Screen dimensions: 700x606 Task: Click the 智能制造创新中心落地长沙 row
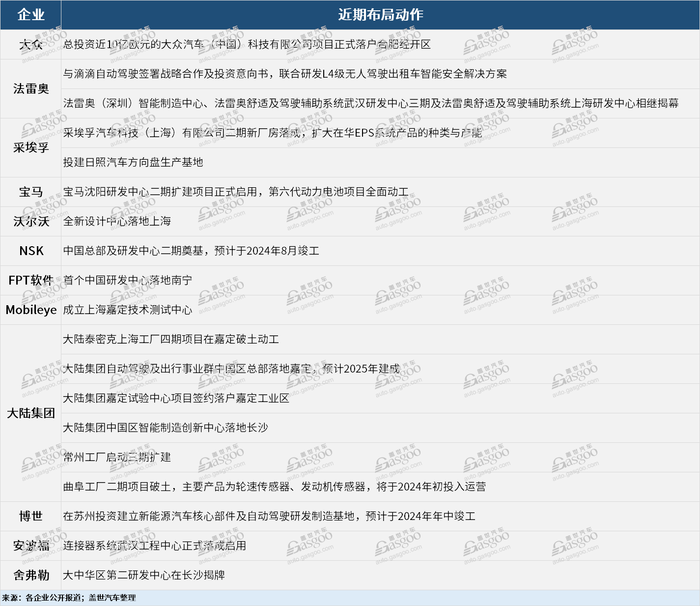[380, 428]
